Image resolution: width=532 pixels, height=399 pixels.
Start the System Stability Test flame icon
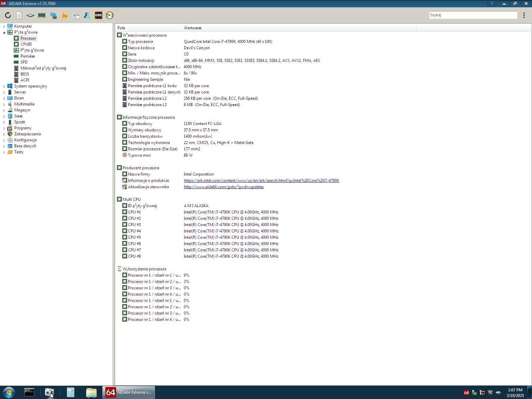pos(65,15)
